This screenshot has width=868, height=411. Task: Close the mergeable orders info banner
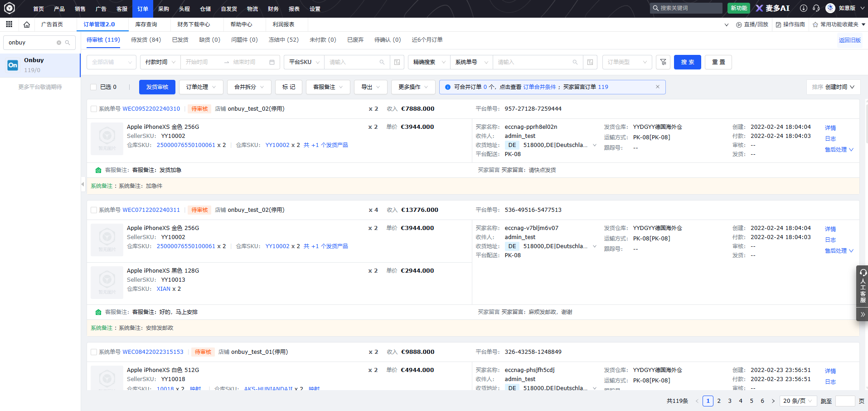point(658,87)
